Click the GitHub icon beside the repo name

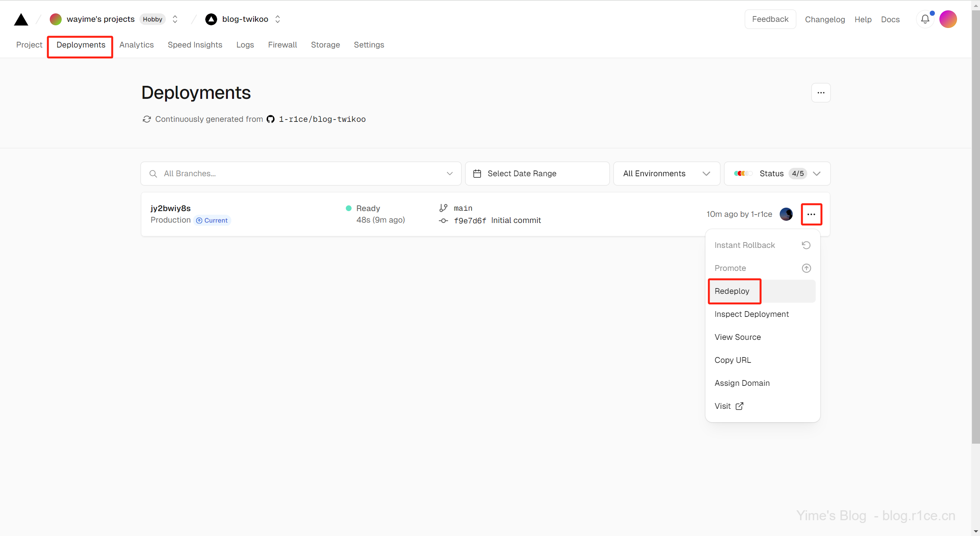pos(270,119)
